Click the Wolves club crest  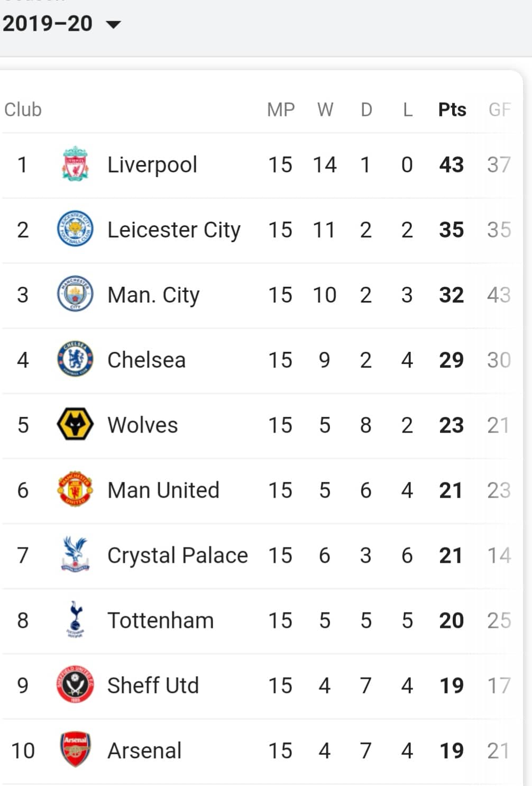click(75, 424)
